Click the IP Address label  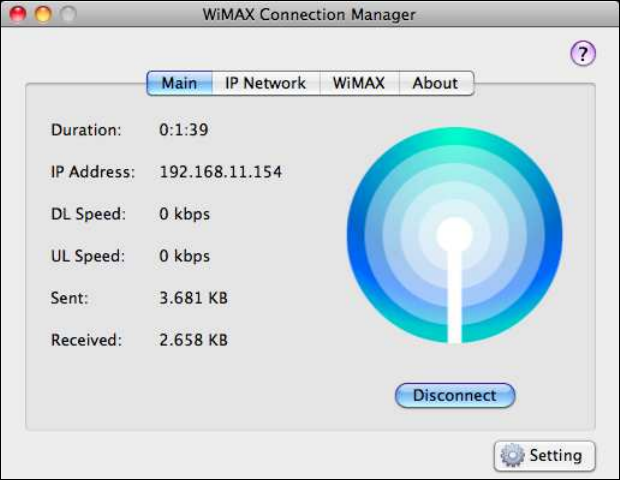coord(93,172)
